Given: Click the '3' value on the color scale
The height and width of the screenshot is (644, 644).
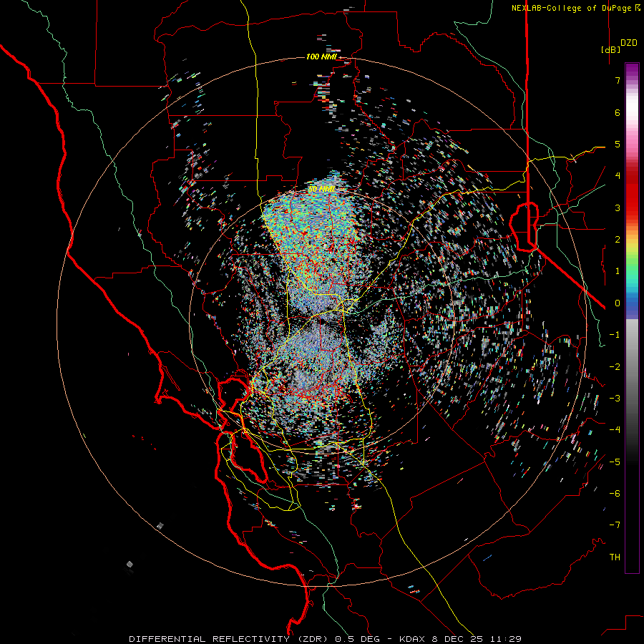Looking at the screenshot, I should click(618, 208).
